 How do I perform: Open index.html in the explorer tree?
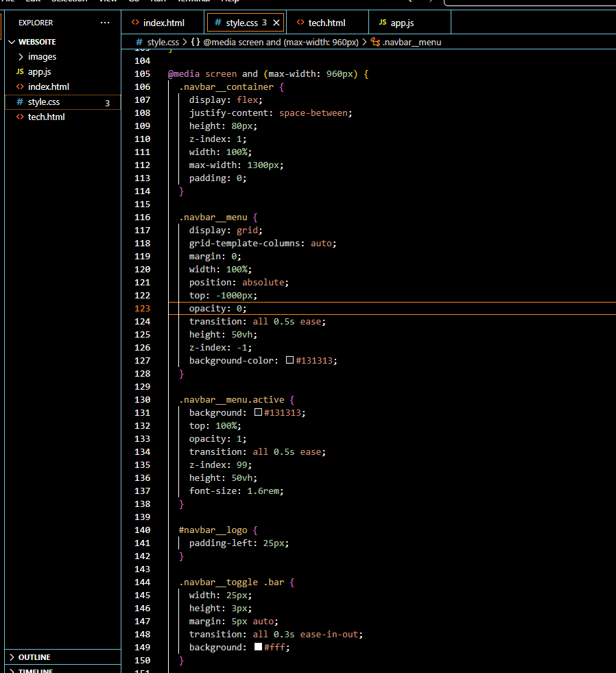pos(48,87)
